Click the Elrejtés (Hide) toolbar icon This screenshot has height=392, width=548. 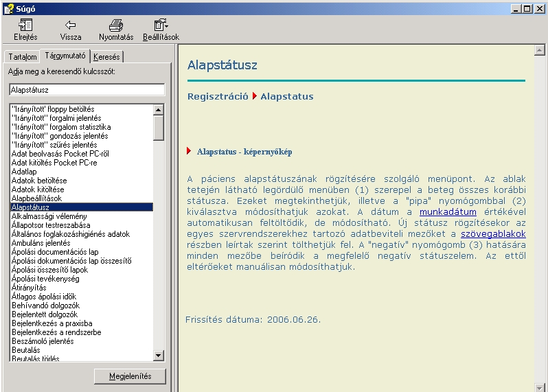[25, 25]
